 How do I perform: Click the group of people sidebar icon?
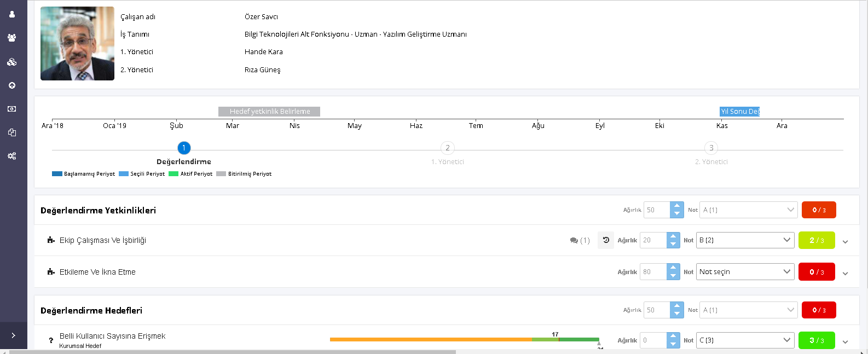click(12, 38)
